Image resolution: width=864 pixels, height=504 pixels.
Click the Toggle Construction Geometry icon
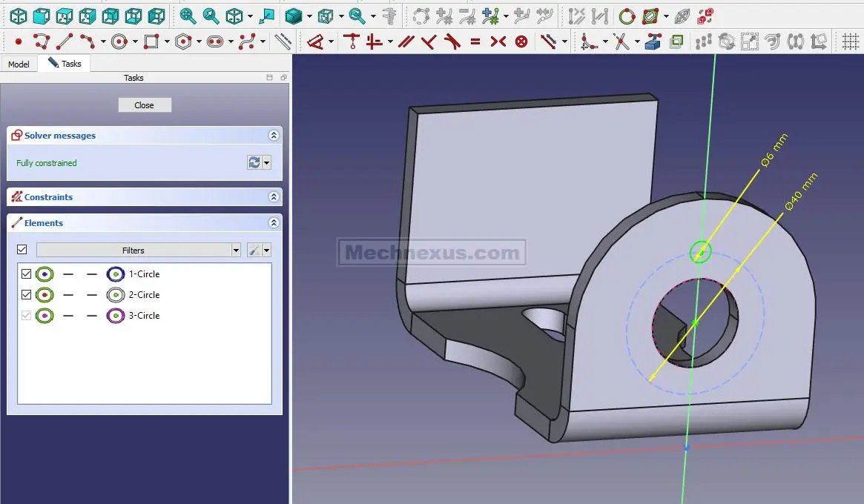click(283, 42)
